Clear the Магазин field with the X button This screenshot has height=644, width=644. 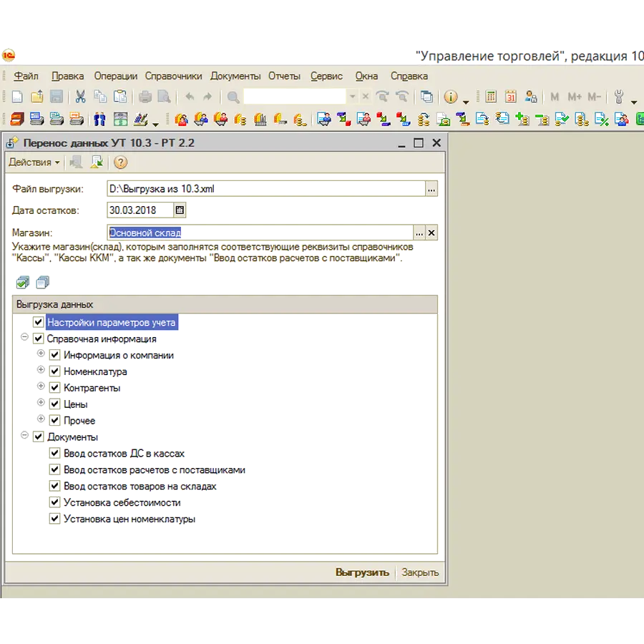point(431,233)
